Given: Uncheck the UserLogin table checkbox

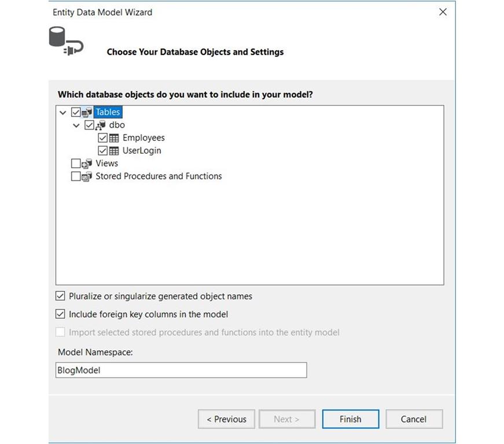Looking at the screenshot, I should pyautogui.click(x=103, y=150).
